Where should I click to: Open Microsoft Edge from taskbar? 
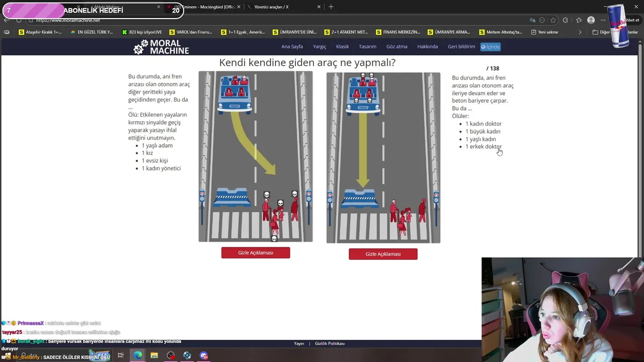pyautogui.click(x=137, y=355)
